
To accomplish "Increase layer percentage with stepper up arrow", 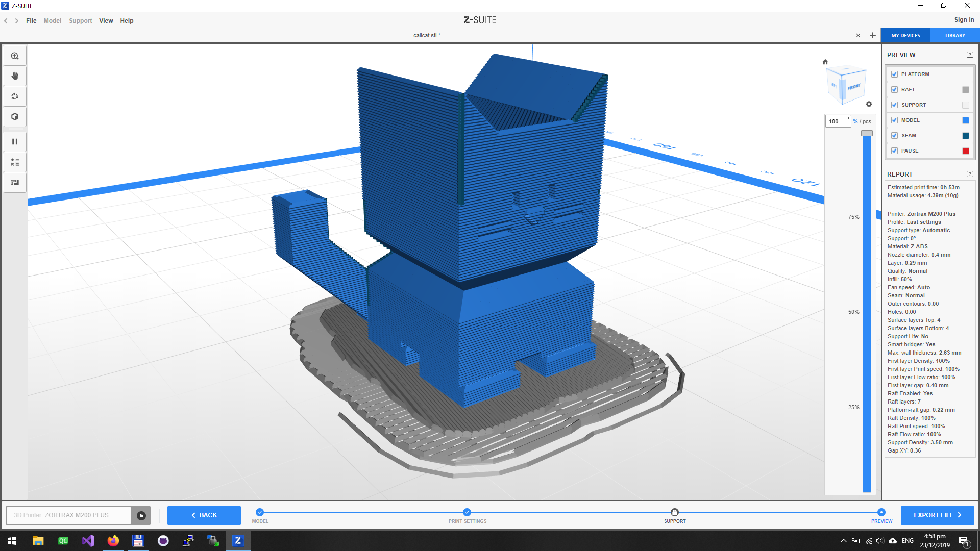I will [x=848, y=119].
